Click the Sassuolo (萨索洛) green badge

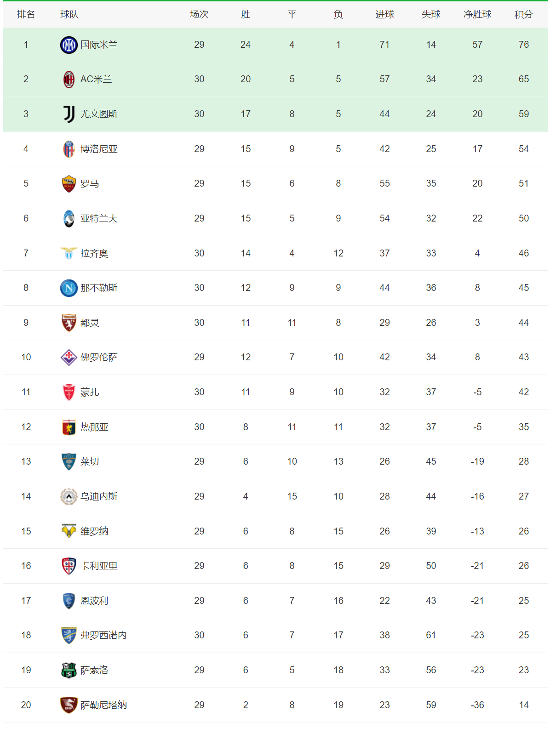click(x=69, y=670)
